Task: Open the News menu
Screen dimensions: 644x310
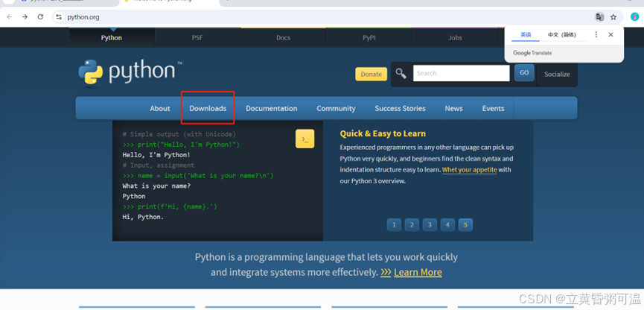Action: pyautogui.click(x=454, y=109)
